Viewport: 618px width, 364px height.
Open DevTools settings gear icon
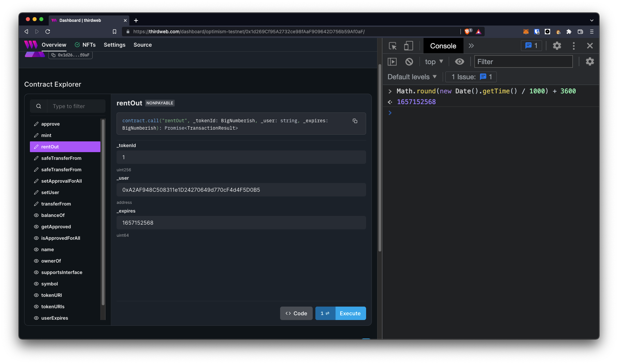click(557, 46)
